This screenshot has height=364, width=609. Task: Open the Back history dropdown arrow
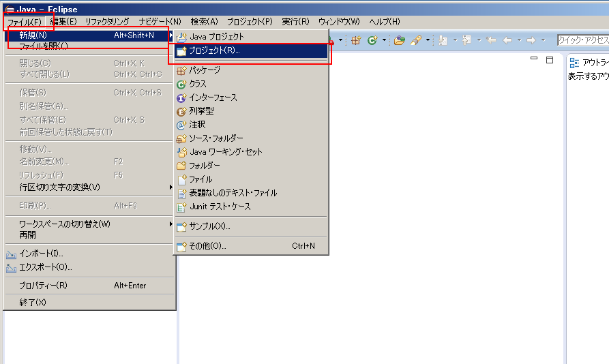tap(519, 40)
